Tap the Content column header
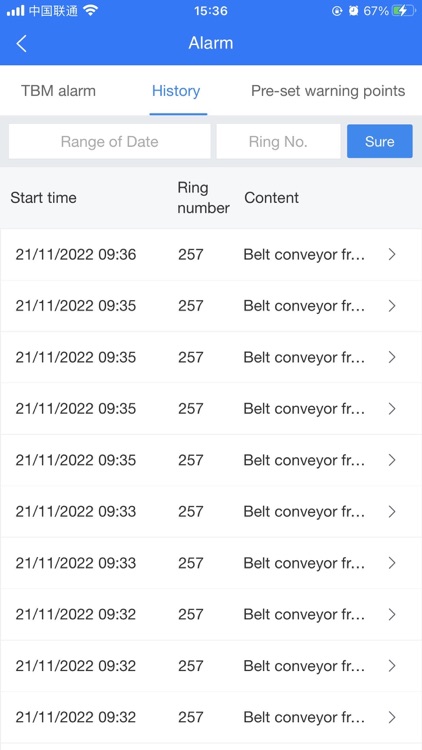This screenshot has width=422, height=750. tap(271, 198)
